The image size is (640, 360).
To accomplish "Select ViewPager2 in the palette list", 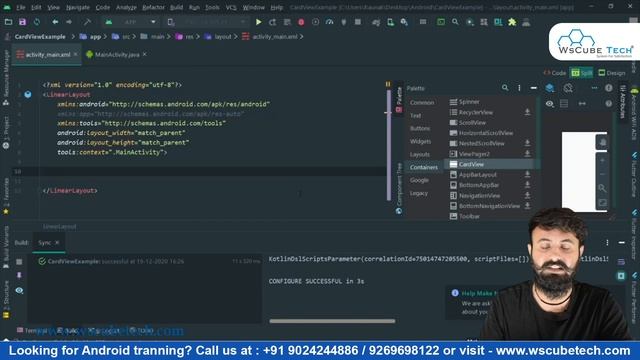I will point(474,154).
